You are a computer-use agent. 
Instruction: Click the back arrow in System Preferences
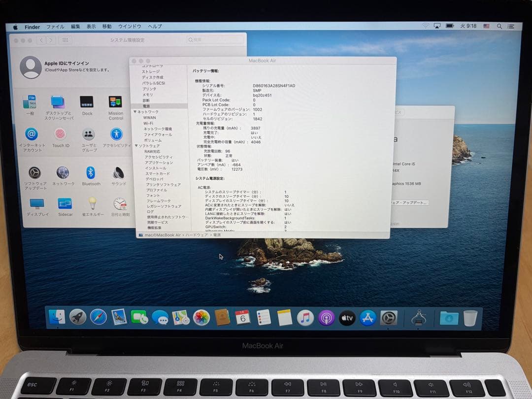coord(41,41)
